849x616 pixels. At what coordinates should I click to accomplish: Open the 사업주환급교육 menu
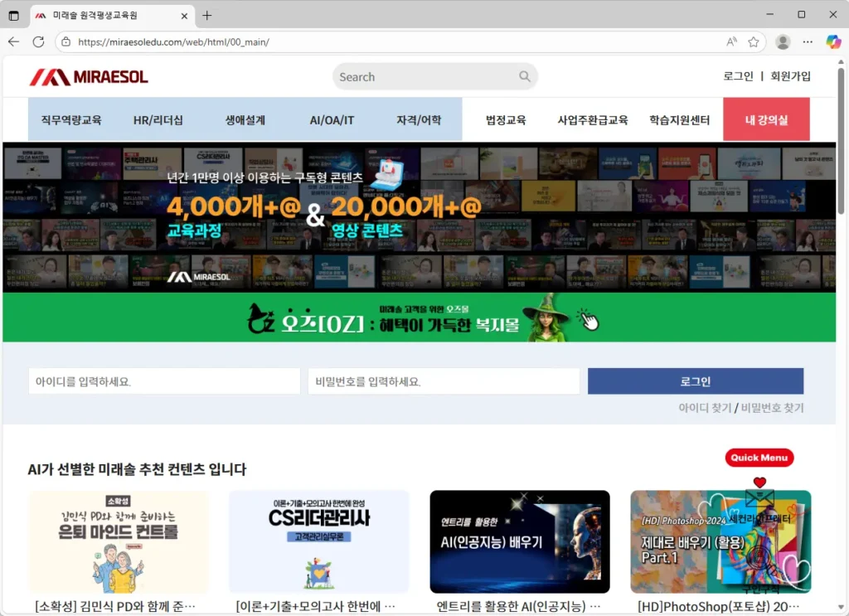pos(593,119)
